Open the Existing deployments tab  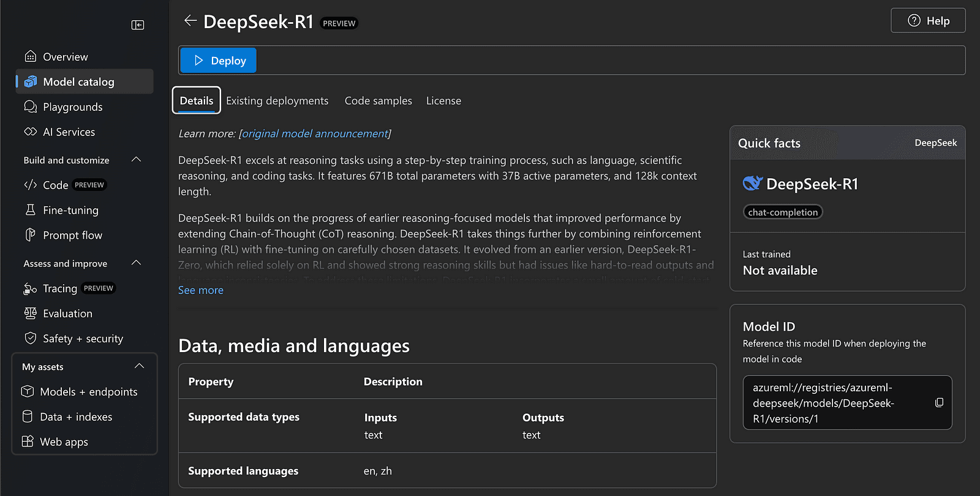277,101
